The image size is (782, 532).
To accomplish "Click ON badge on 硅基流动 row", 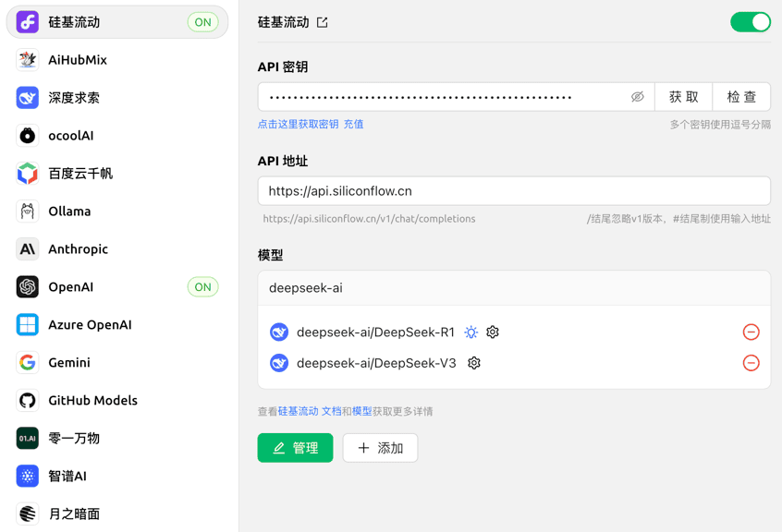I will (203, 22).
